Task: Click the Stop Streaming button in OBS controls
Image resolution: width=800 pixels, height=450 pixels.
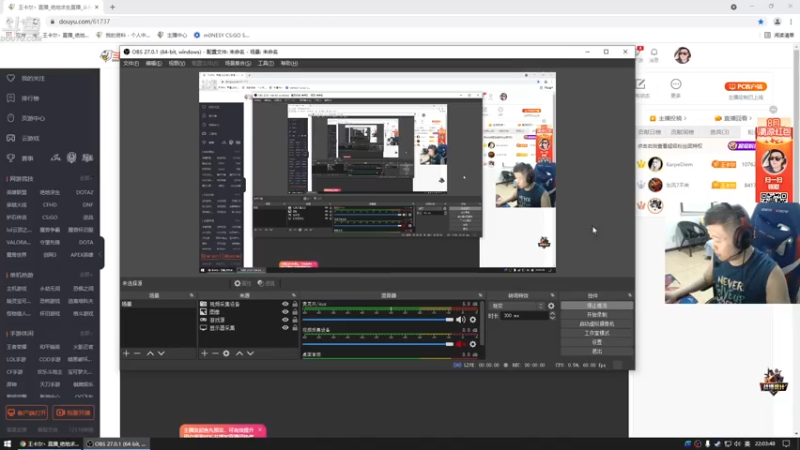Action: tap(597, 306)
